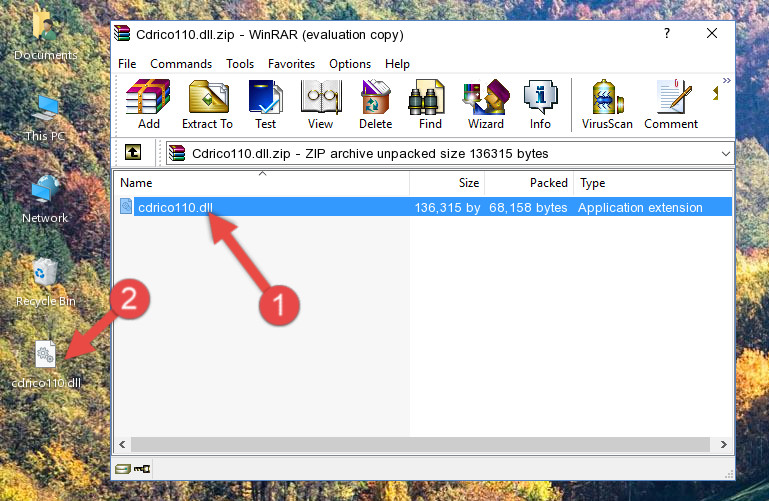Viewport: 769px width, 501px height.
Task: Sort files by Name column
Action: click(x=262, y=183)
